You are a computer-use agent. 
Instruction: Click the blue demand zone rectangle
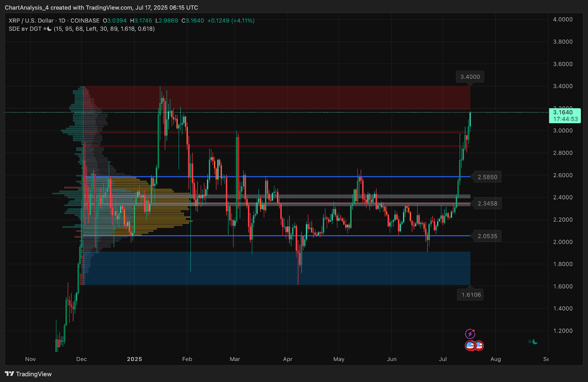pos(277,268)
